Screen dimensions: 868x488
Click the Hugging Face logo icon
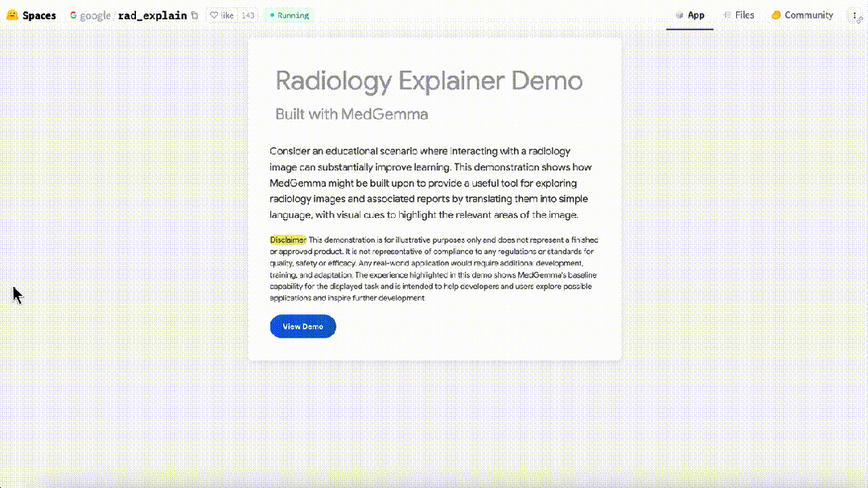coord(12,15)
